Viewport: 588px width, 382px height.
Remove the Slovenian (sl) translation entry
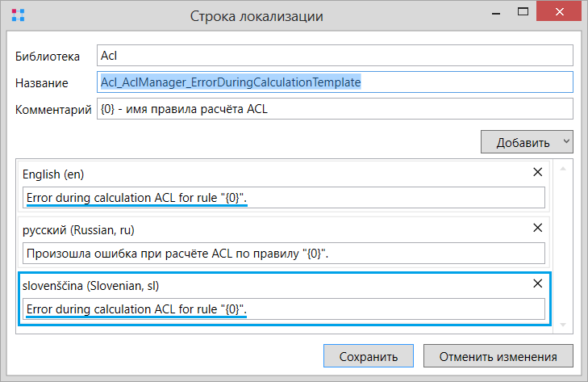537,283
